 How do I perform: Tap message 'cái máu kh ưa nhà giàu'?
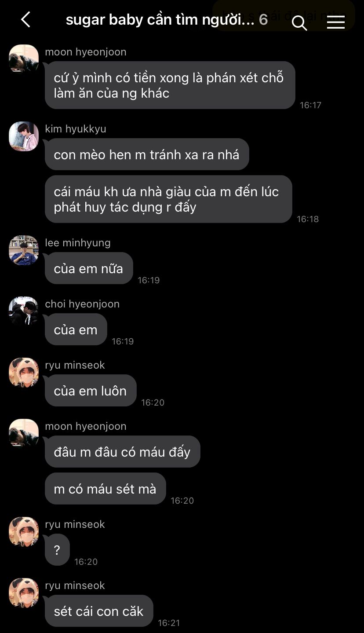coord(168,199)
